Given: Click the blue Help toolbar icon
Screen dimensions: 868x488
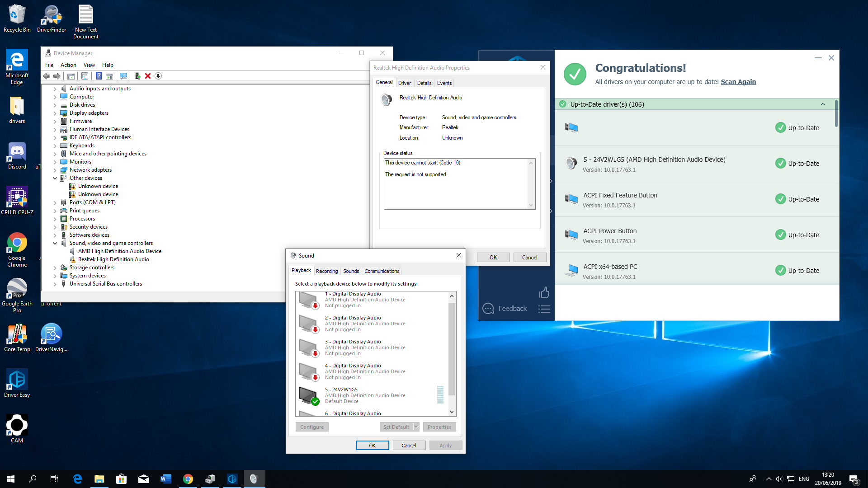Looking at the screenshot, I should 99,76.
